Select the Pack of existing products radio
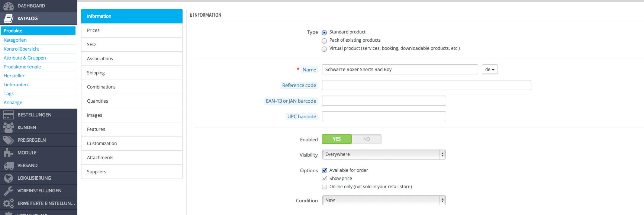 324,41
